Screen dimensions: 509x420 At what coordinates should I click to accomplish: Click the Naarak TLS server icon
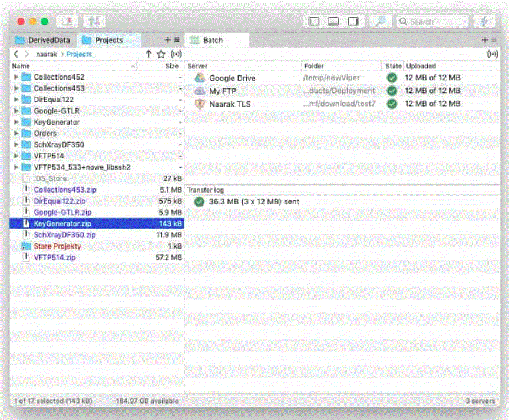[x=200, y=104]
